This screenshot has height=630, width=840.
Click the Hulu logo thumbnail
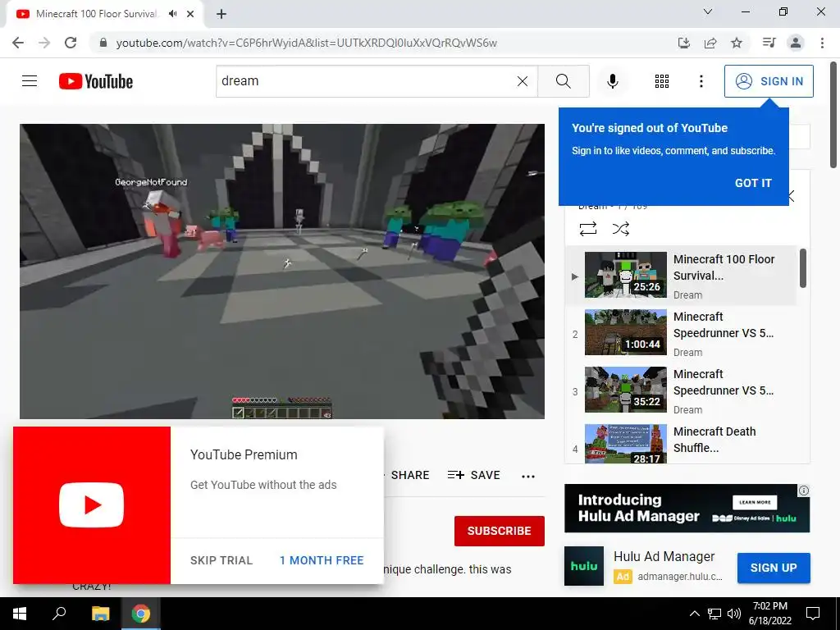point(584,566)
